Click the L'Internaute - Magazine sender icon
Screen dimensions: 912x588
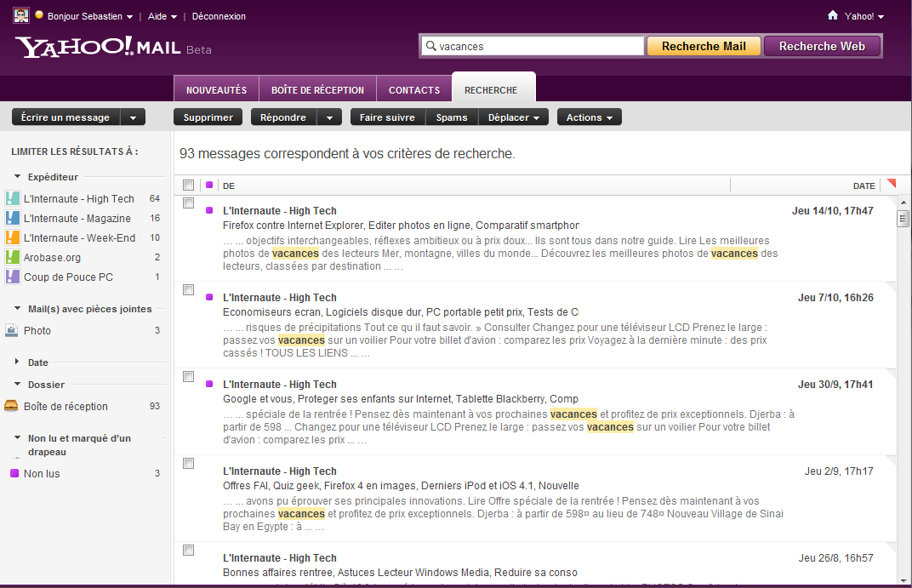coord(12,218)
